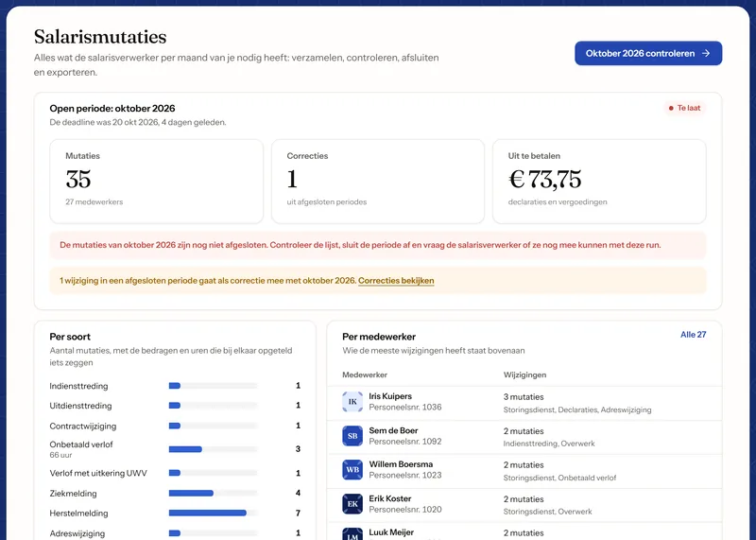Select the Uit te betalen € 73,75 card
756x540 pixels.
coord(599,182)
